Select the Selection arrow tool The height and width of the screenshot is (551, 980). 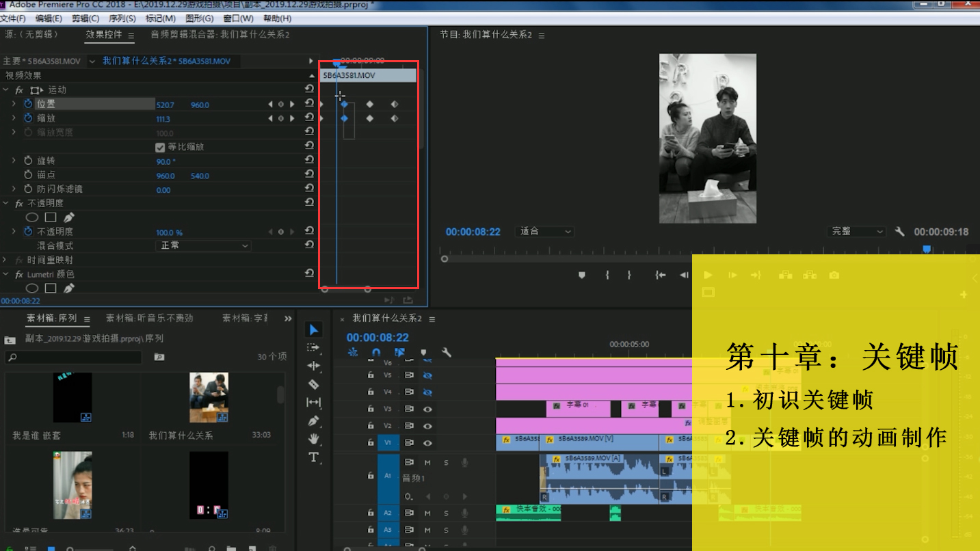click(313, 330)
